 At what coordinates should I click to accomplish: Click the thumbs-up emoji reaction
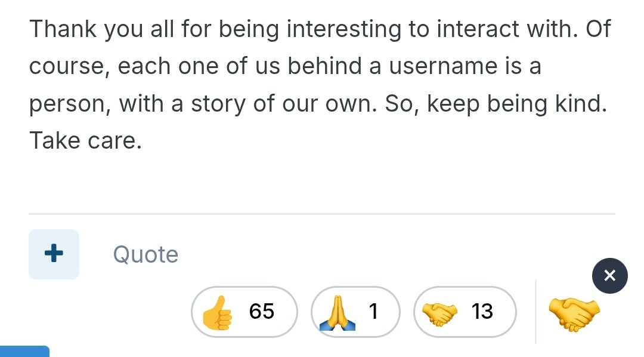pyautogui.click(x=216, y=312)
